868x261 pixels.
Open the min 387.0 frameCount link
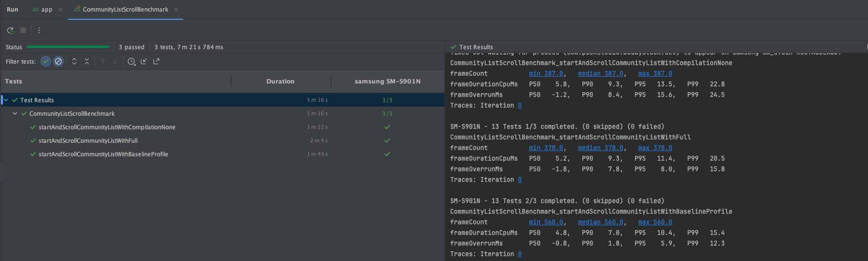(546, 74)
